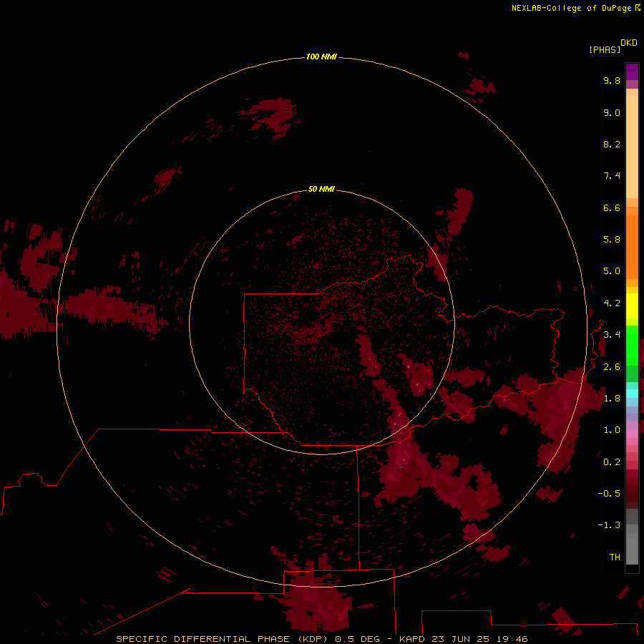Click the 2.6 value on the color scale
The width and height of the screenshot is (644, 644).
tap(612, 367)
